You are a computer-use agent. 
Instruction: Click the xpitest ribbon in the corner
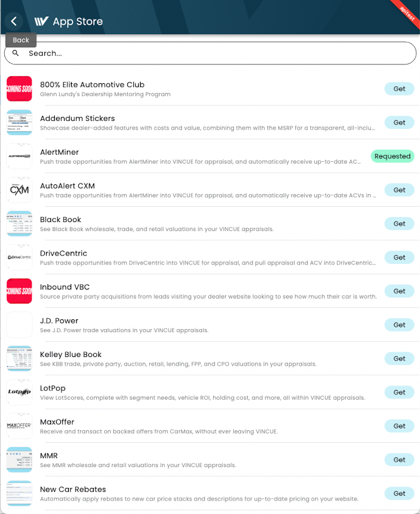coord(407,12)
